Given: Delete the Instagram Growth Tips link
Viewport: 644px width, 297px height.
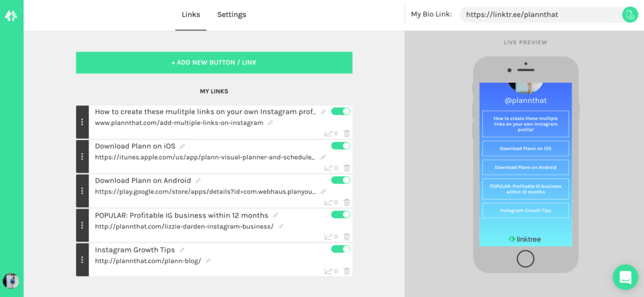Looking at the screenshot, I should click(347, 271).
